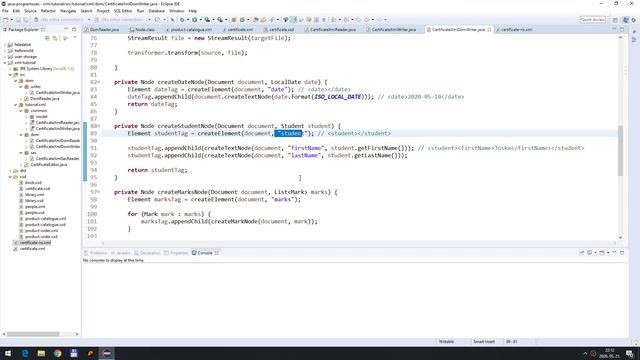Select the Java perspective icon
640x360 pixels.
(x=626, y=20)
